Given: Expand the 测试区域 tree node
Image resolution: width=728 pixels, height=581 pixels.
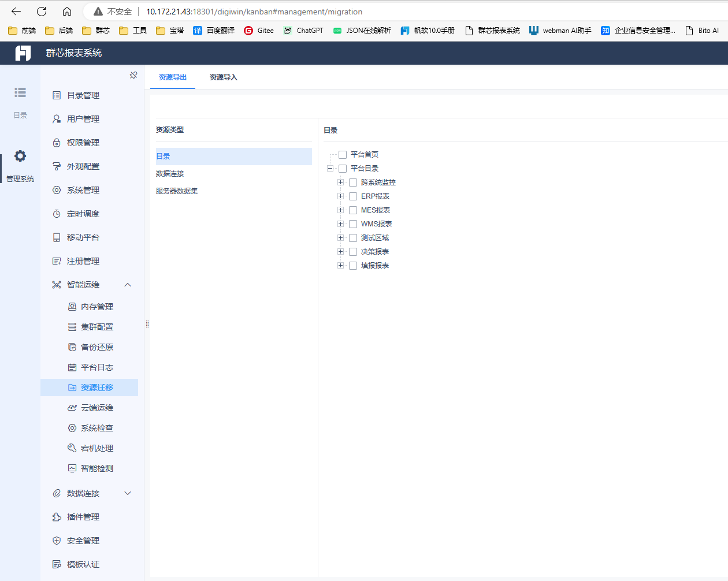Looking at the screenshot, I should [341, 238].
